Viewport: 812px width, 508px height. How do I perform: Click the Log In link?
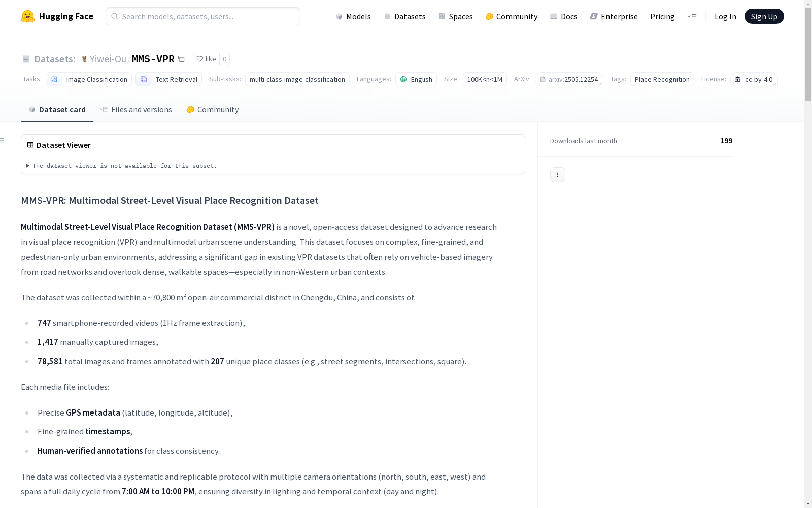[725, 16]
